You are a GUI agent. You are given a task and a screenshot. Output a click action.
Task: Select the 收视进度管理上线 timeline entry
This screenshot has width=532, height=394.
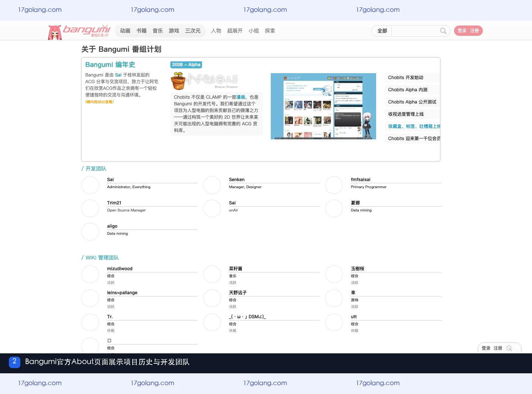(412, 114)
